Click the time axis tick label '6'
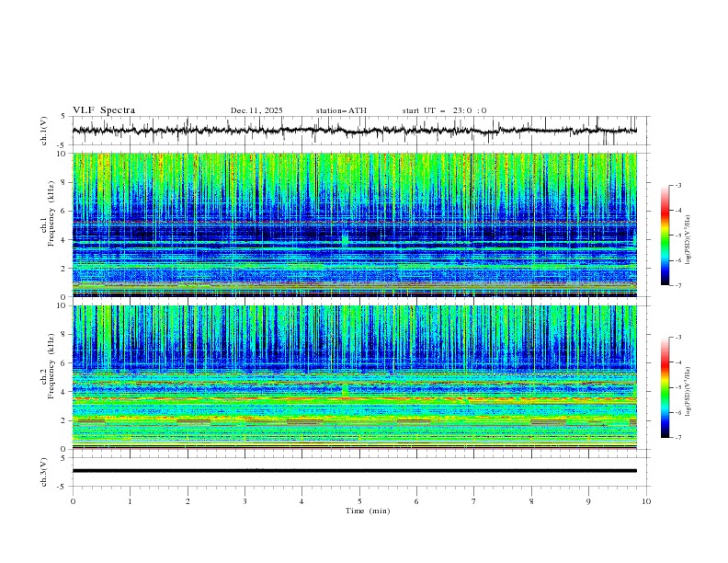Image resolution: width=728 pixels, height=563 pixels. (416, 501)
